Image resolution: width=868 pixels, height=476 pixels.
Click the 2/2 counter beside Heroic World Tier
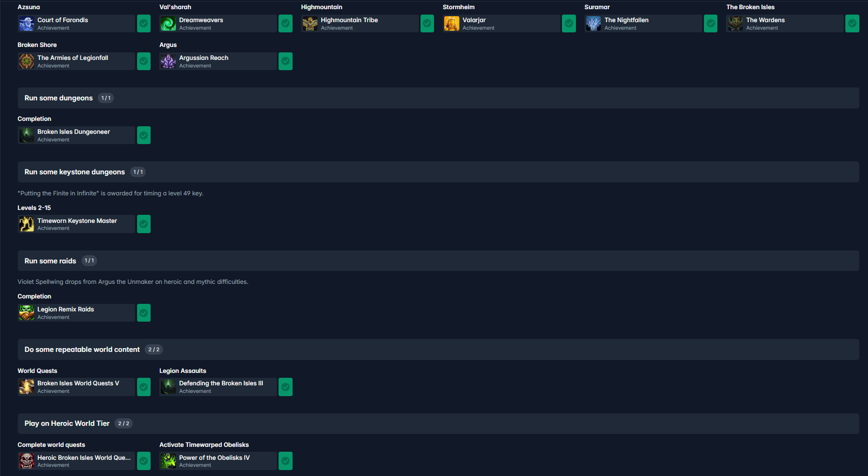(124, 424)
